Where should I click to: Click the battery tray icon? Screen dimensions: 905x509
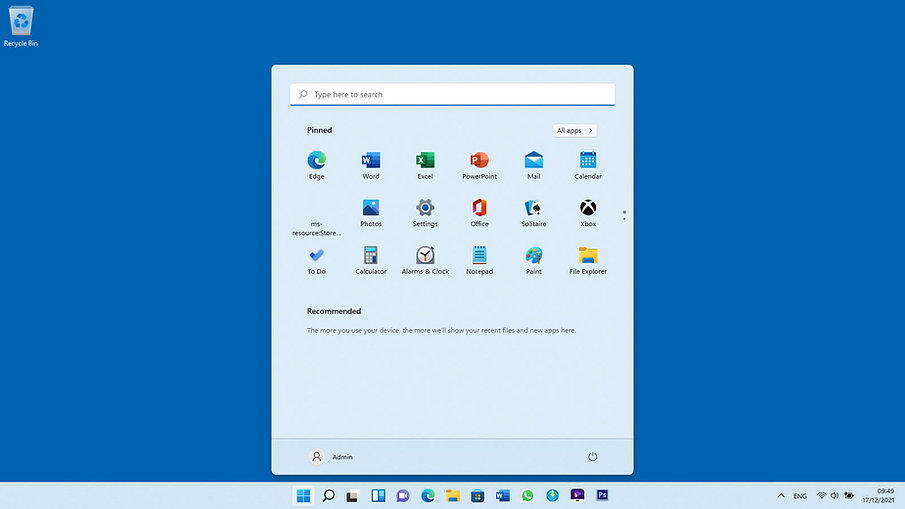click(849, 495)
